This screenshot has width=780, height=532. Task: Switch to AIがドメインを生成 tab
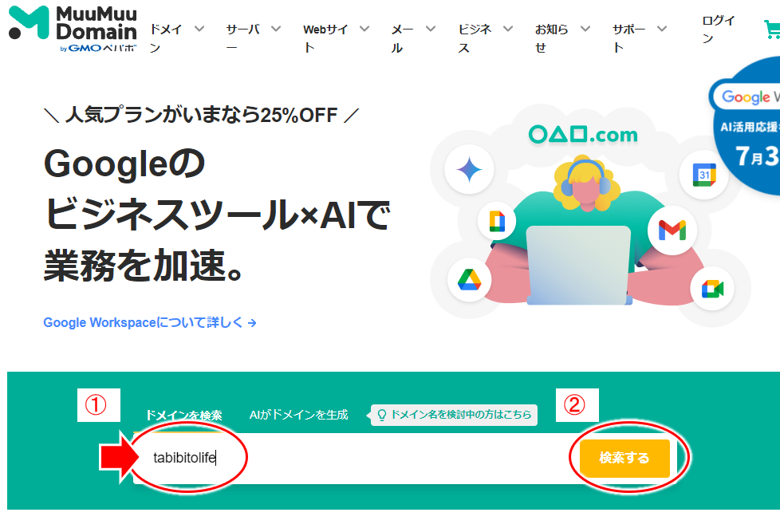click(x=298, y=415)
